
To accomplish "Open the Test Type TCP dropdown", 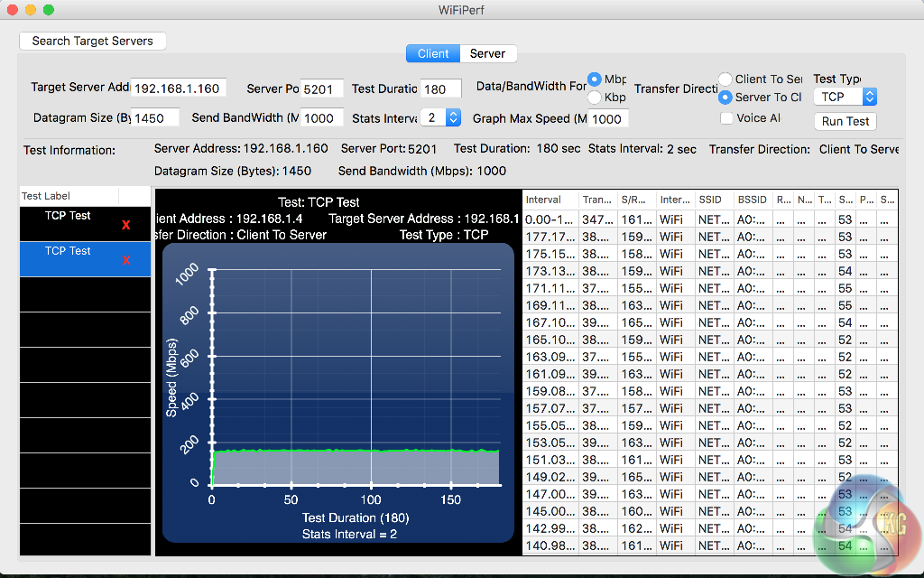I will (845, 97).
